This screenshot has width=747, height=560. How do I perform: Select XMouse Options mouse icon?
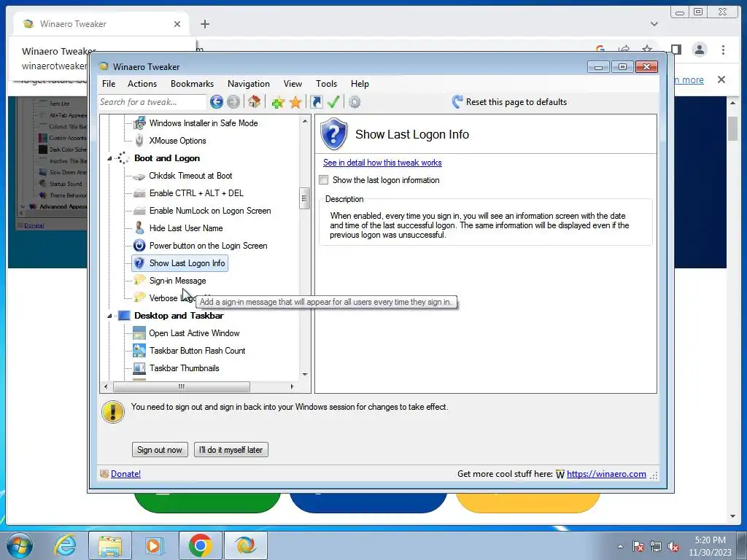(139, 141)
